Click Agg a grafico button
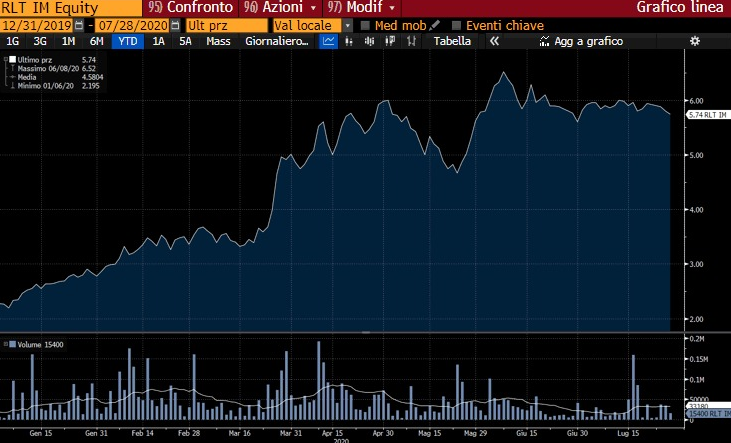The height and width of the screenshot is (443, 731). click(x=581, y=41)
